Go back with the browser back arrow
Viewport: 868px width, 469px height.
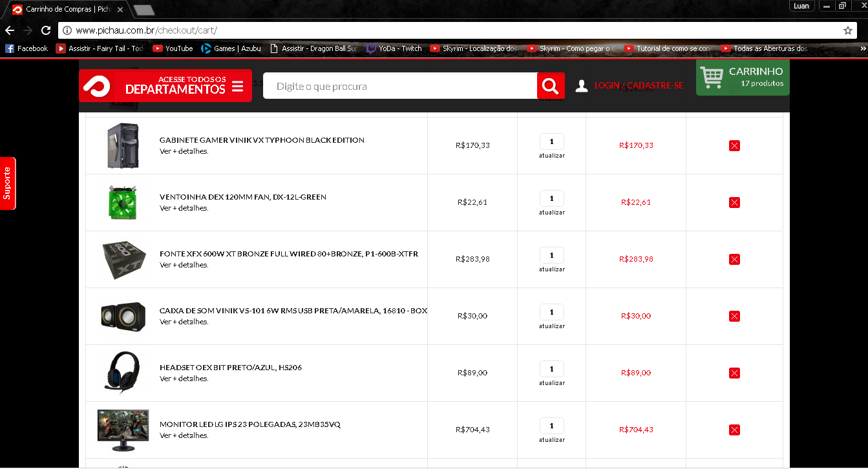point(10,30)
